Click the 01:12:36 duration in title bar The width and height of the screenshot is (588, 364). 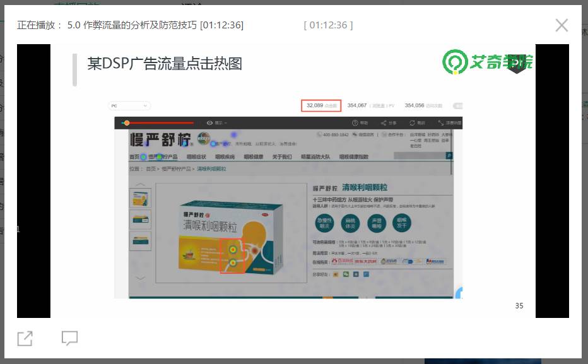tap(328, 25)
